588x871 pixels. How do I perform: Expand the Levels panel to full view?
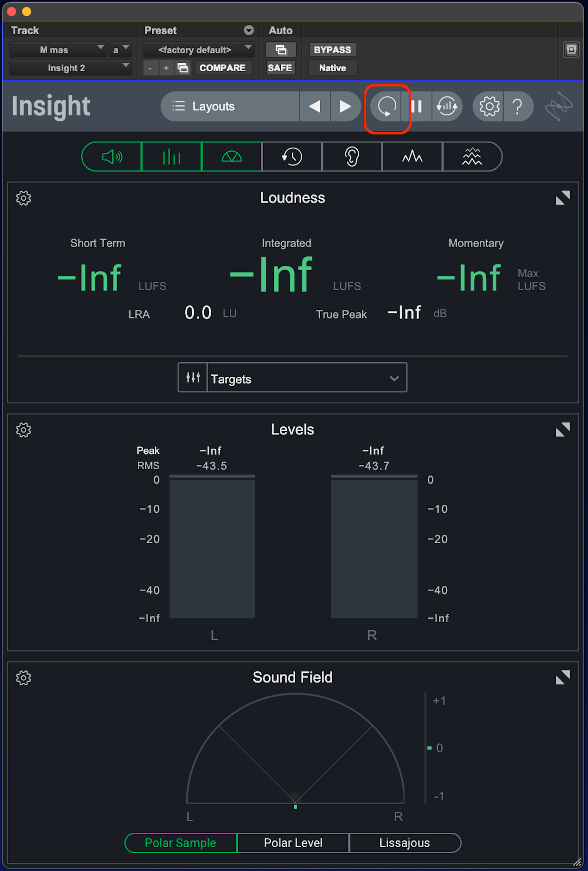(x=563, y=430)
